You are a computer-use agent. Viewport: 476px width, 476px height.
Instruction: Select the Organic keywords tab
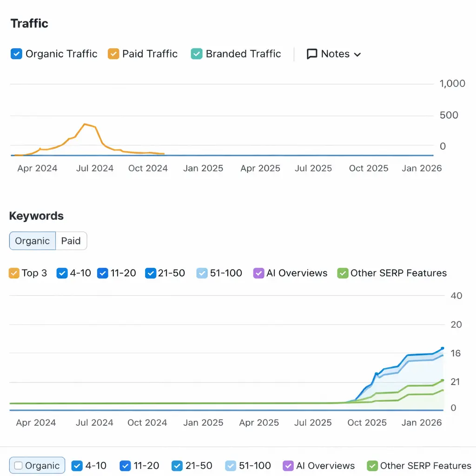tap(33, 241)
